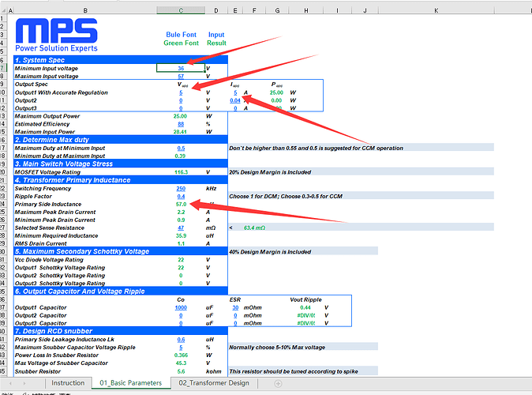Screen dimensions: 532x395
Task: Select the Minimum Input voltage value cell 36
Action: pos(181,68)
